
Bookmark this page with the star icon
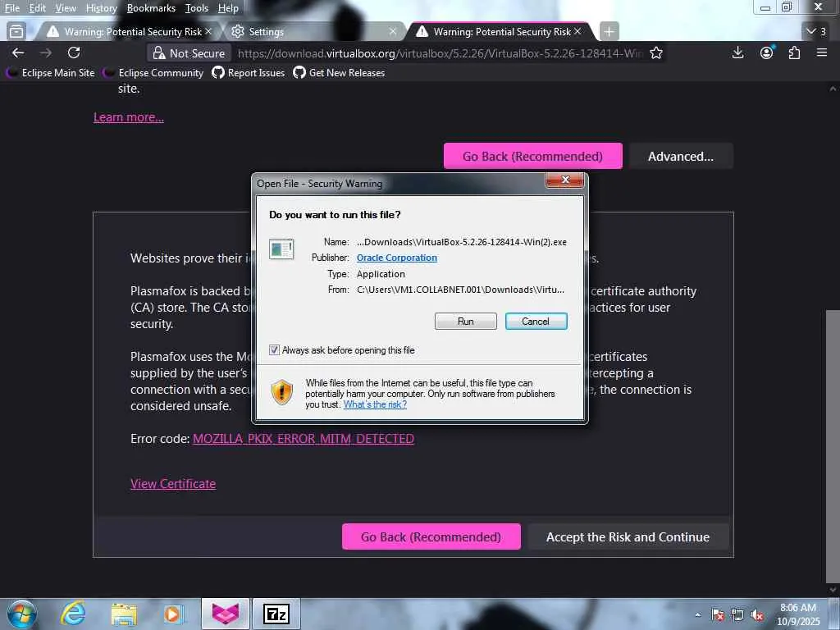(x=656, y=53)
